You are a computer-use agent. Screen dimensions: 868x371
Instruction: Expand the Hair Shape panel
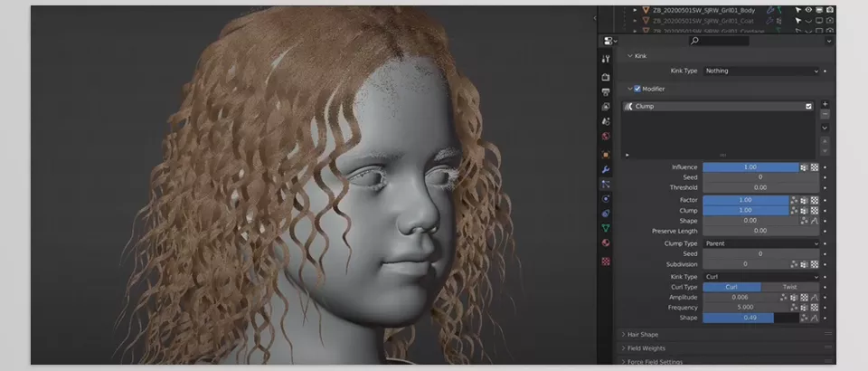[x=623, y=335]
